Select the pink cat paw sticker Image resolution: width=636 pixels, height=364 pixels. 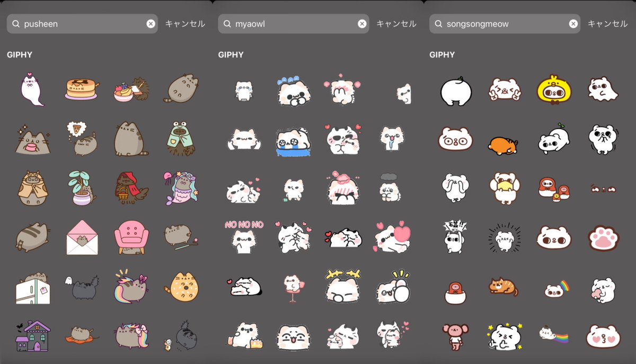tap(603, 238)
